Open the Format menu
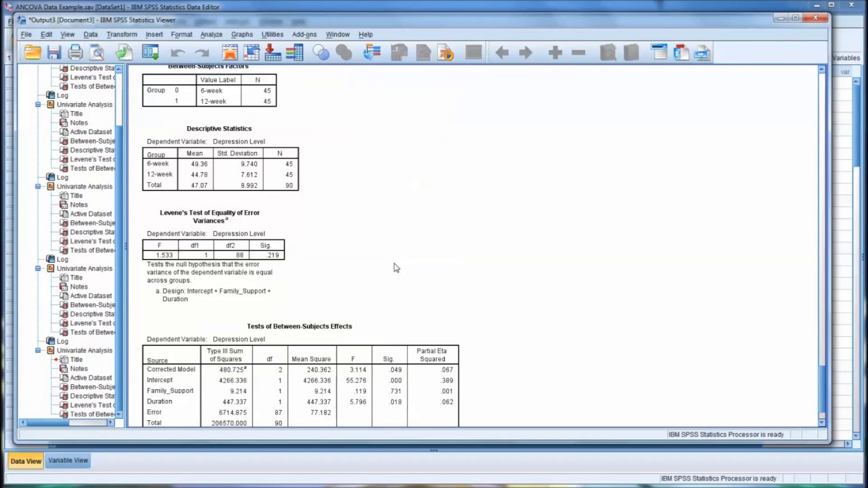This screenshot has height=488, width=868. [181, 35]
